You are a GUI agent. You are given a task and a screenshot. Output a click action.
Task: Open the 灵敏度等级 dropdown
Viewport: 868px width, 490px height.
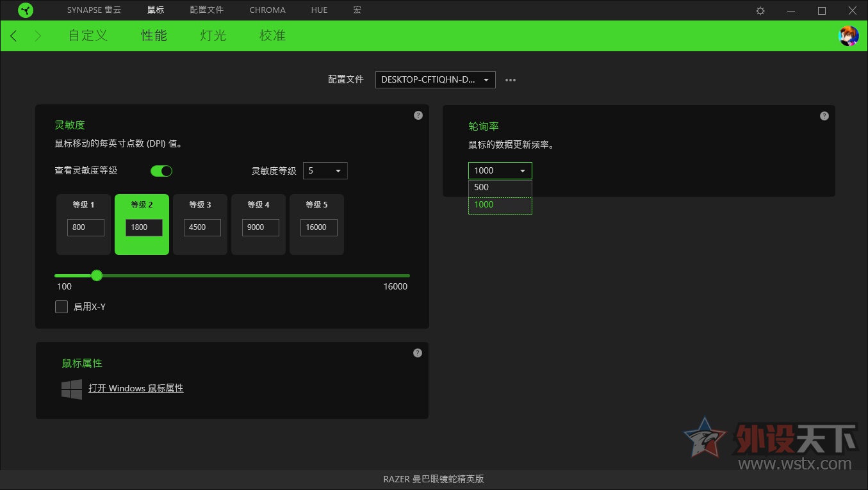point(325,170)
